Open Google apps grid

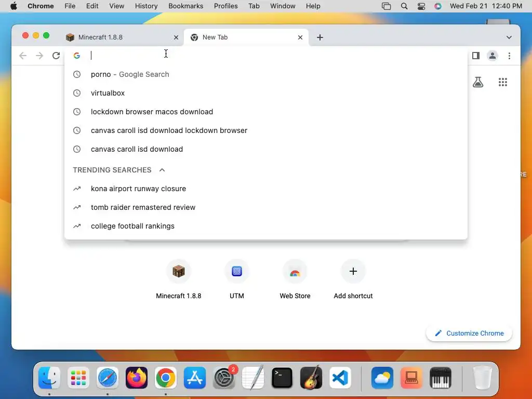(x=503, y=82)
